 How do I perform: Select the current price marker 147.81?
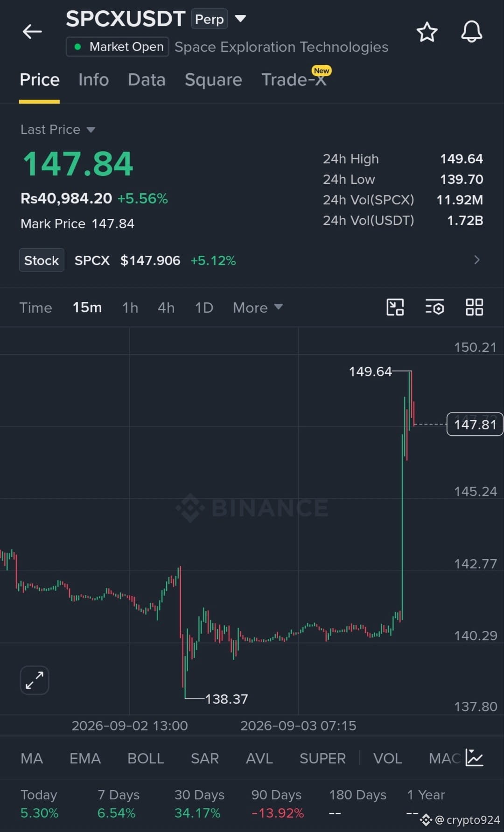pyautogui.click(x=475, y=424)
